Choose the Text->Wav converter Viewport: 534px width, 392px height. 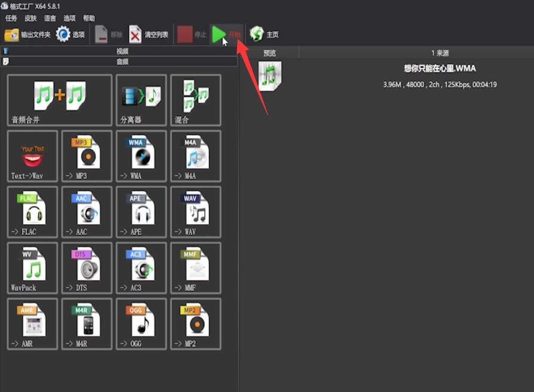pyautogui.click(x=32, y=156)
